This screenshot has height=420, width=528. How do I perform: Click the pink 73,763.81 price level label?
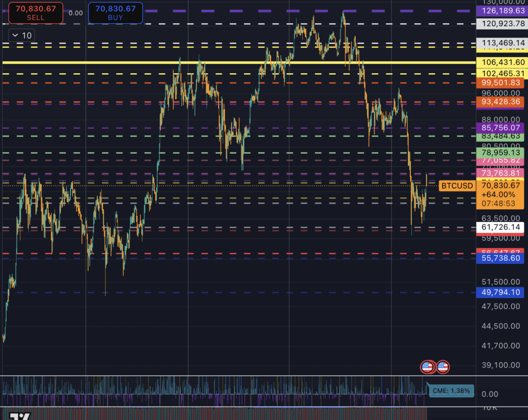[x=499, y=173]
